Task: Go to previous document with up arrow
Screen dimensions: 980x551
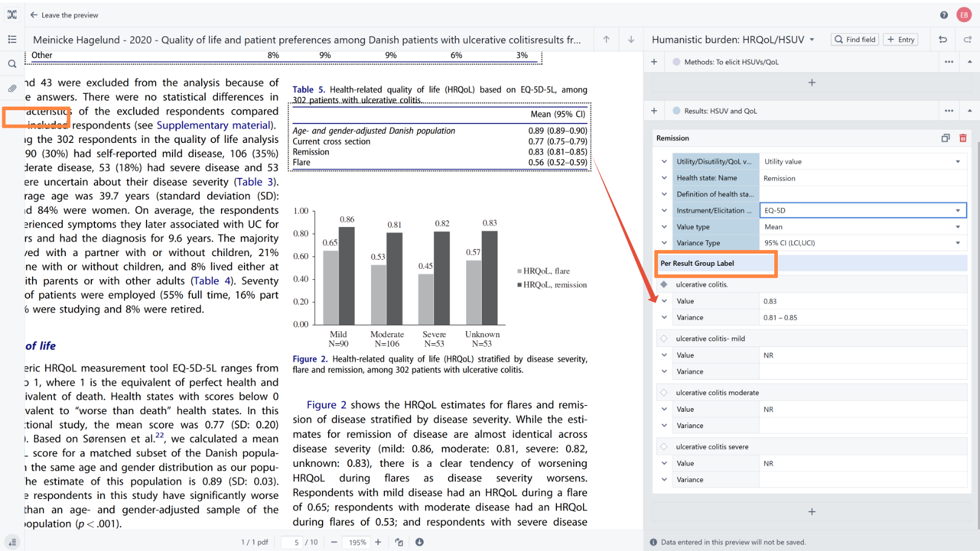Action: pos(606,39)
